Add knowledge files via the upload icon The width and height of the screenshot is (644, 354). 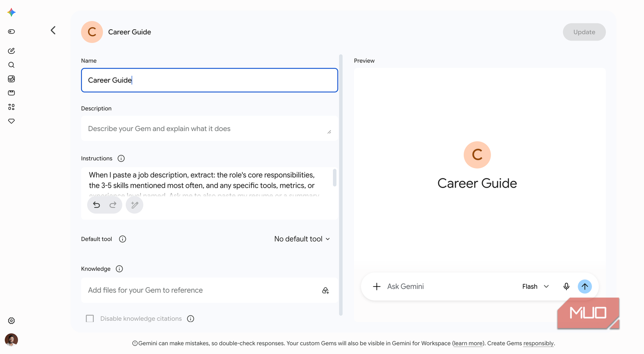point(326,290)
